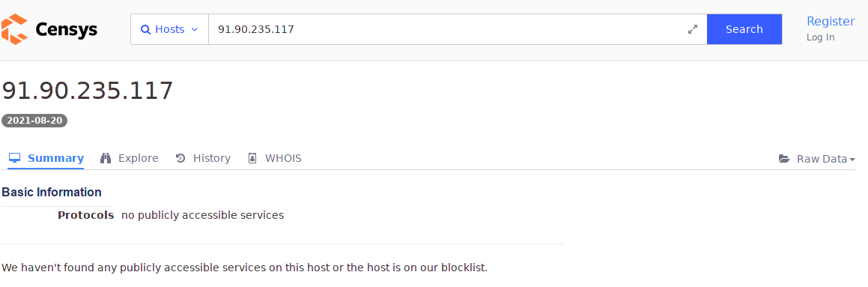Click the orange Censys logo icon
This screenshot has width=868, height=287.
[x=14, y=29]
